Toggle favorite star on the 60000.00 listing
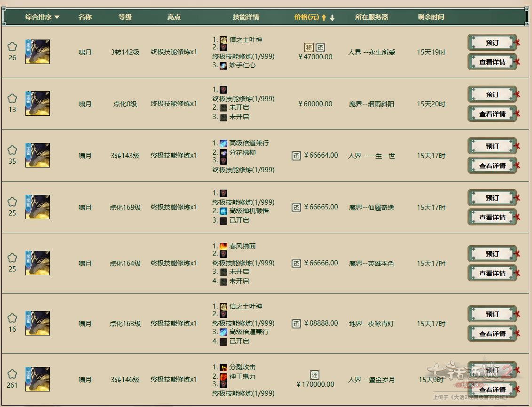This screenshot has width=532, height=407. click(x=12, y=98)
